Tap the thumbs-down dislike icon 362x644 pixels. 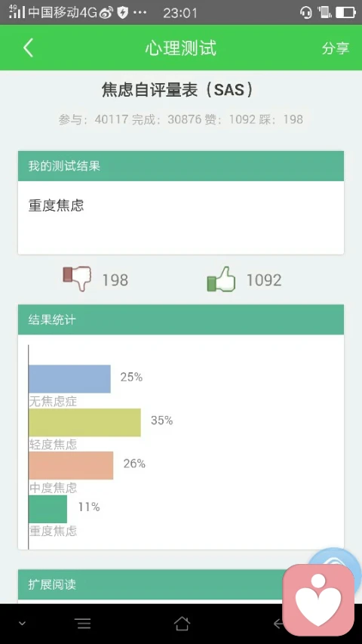[77, 279]
